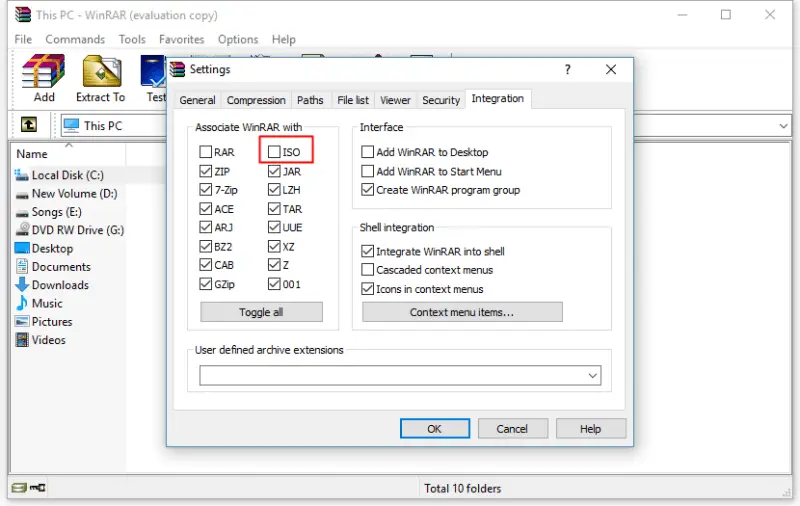The width and height of the screenshot is (800, 506).
Task: Click the Help button in Settings
Action: click(x=590, y=428)
